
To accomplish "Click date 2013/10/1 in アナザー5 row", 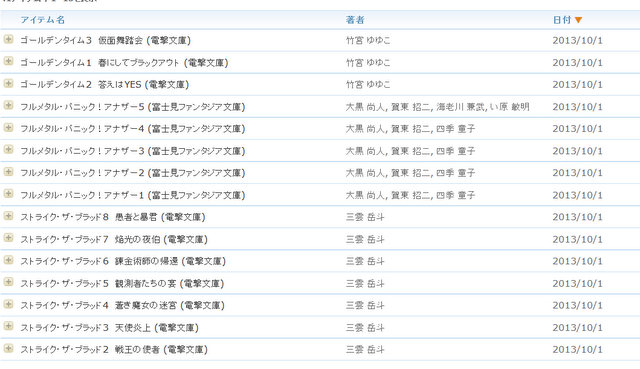I will [578, 107].
